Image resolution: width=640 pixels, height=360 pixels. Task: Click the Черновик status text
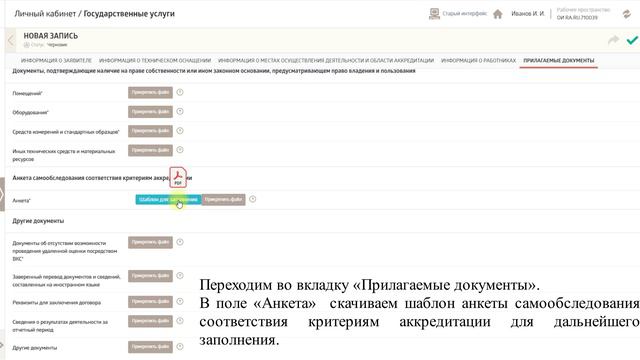point(57,45)
